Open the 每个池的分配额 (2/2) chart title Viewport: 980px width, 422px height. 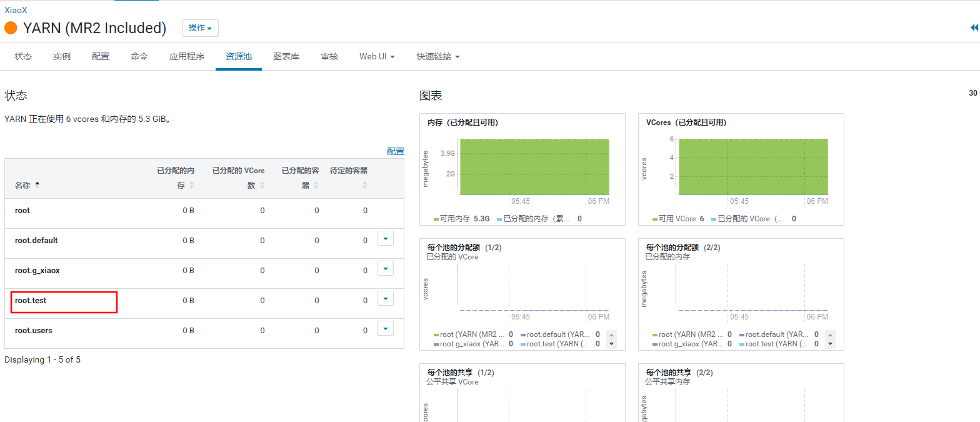pos(683,248)
